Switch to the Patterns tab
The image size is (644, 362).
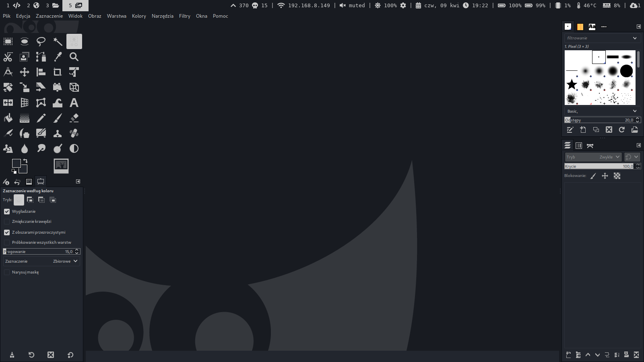coord(580,27)
